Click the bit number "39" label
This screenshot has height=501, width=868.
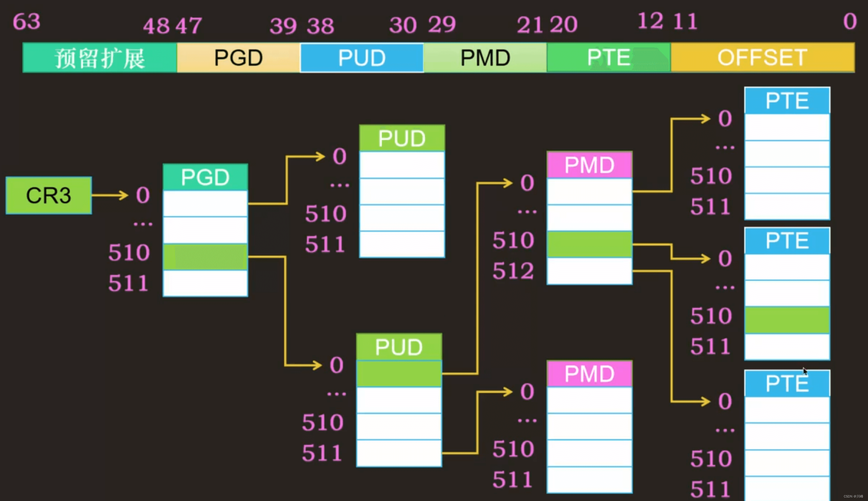click(283, 26)
